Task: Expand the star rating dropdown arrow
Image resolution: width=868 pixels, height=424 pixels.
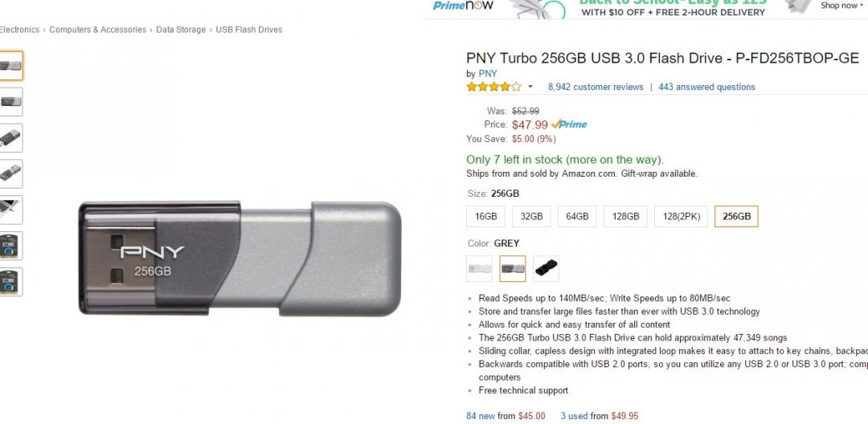Action: tap(530, 87)
